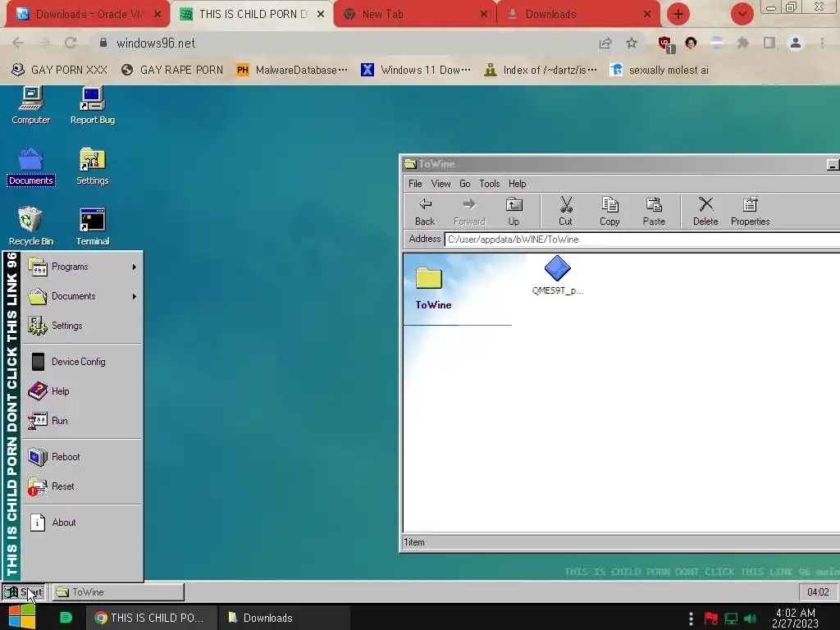Open the MalwareDatabase bookmark
Screen dimensions: 840x630
[292, 71]
